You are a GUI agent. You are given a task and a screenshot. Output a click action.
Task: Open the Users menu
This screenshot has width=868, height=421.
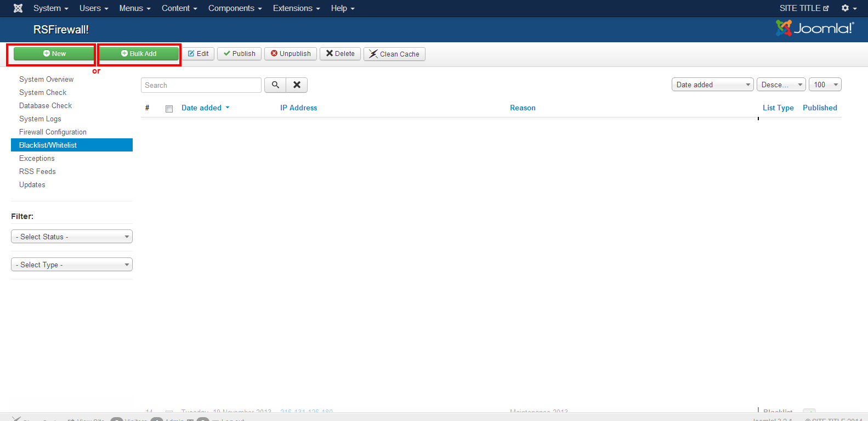94,8
